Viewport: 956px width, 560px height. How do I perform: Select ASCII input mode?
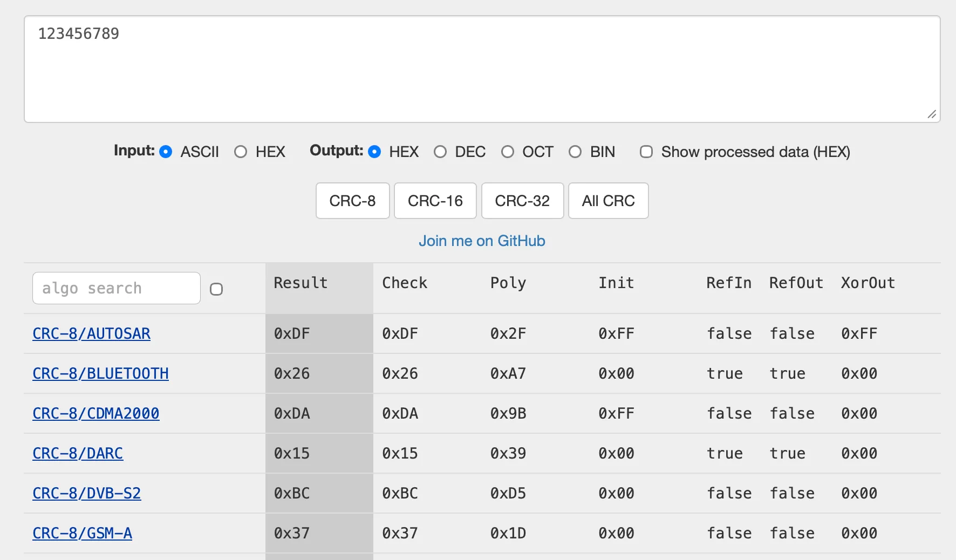(166, 152)
